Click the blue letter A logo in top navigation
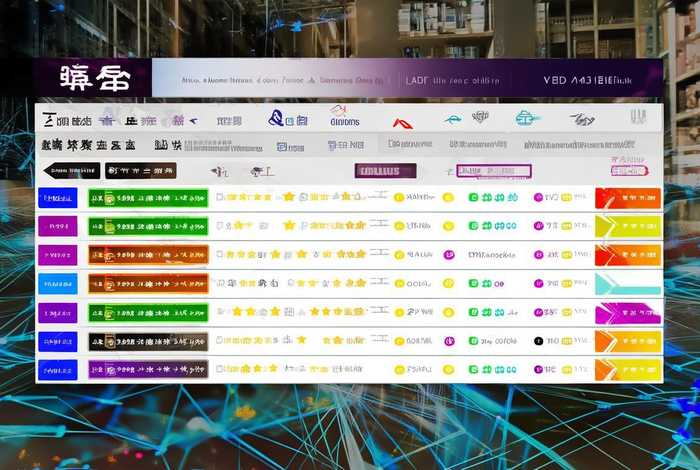The height and width of the screenshot is (470, 700). pos(276,119)
